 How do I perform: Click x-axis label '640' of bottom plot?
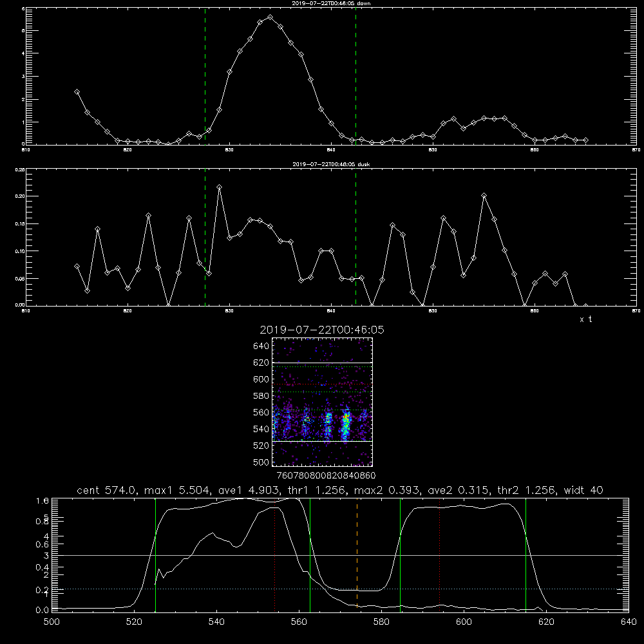click(629, 622)
